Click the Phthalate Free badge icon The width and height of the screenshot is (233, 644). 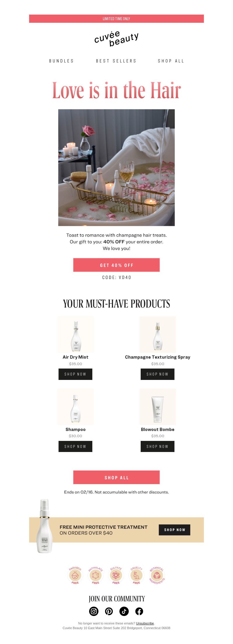point(96,575)
